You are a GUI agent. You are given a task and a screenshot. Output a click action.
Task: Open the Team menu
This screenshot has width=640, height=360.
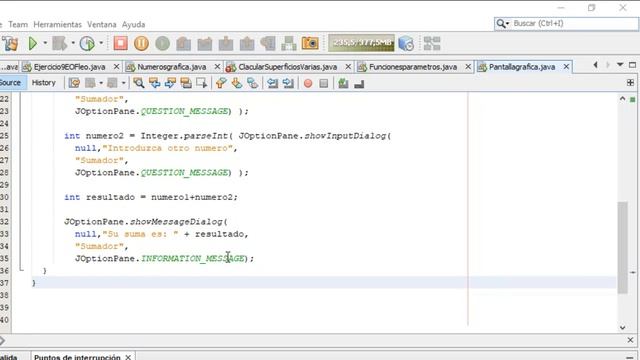[18, 24]
